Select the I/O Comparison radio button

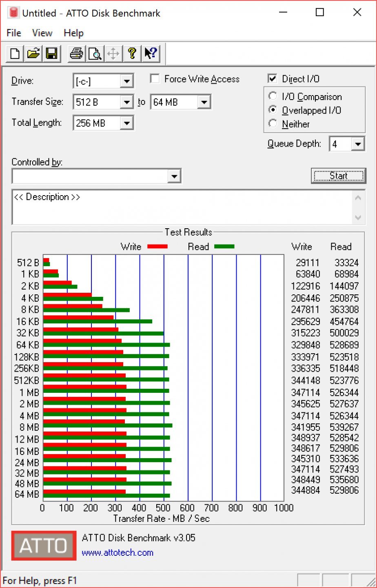pos(273,96)
